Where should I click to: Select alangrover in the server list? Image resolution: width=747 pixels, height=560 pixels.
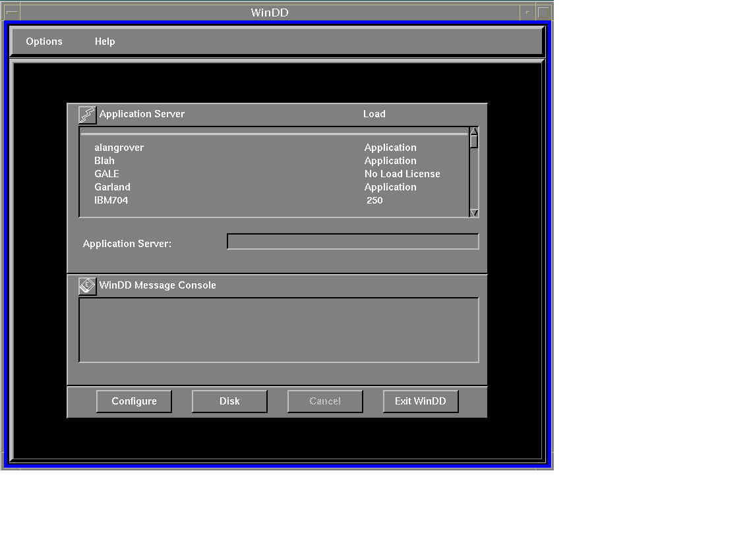119,148
